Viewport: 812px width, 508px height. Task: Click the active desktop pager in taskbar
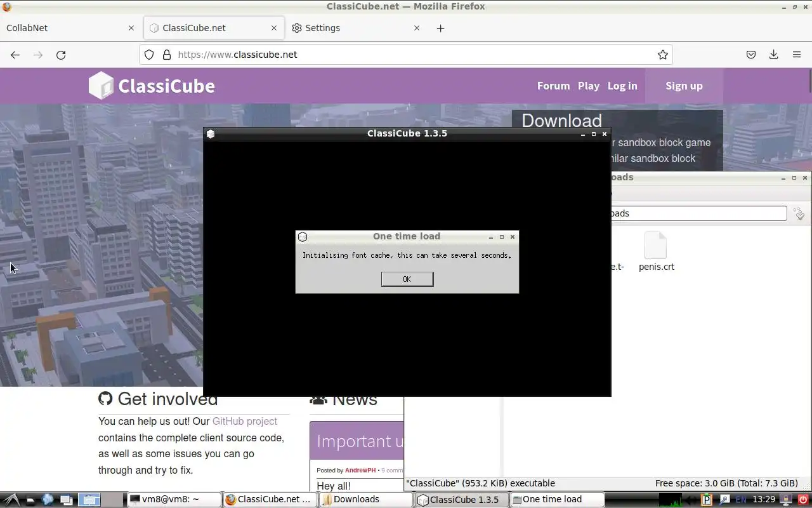click(89, 500)
